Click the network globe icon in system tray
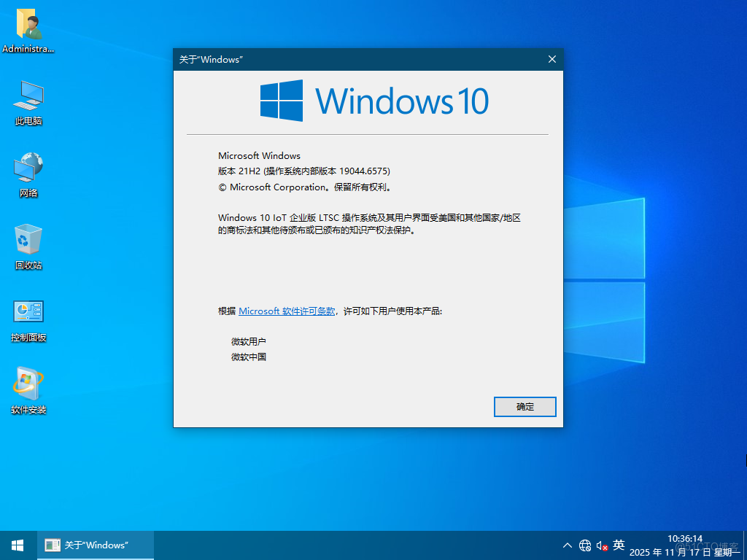Viewport: 747px width, 560px height. [x=585, y=545]
